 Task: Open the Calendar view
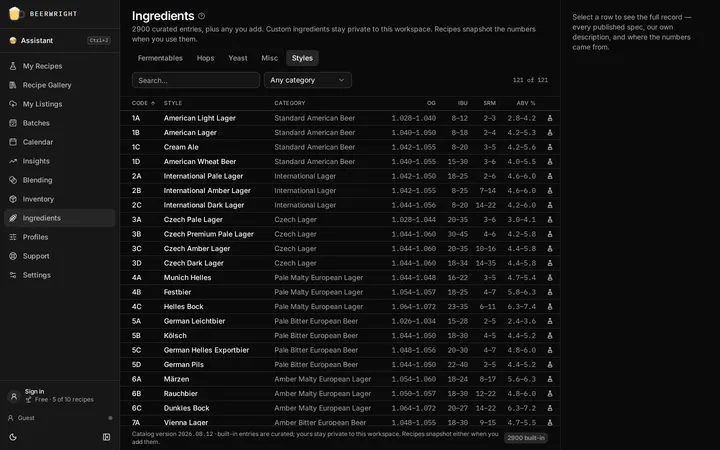click(60, 142)
